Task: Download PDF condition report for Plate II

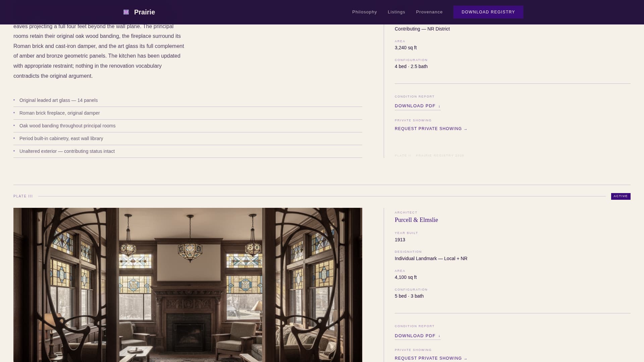Action: (x=418, y=106)
